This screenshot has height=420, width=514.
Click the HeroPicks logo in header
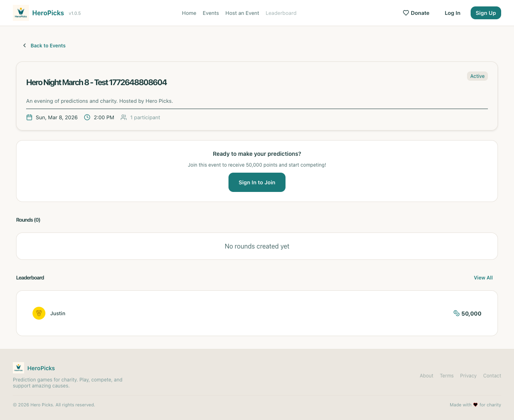[x=21, y=13]
